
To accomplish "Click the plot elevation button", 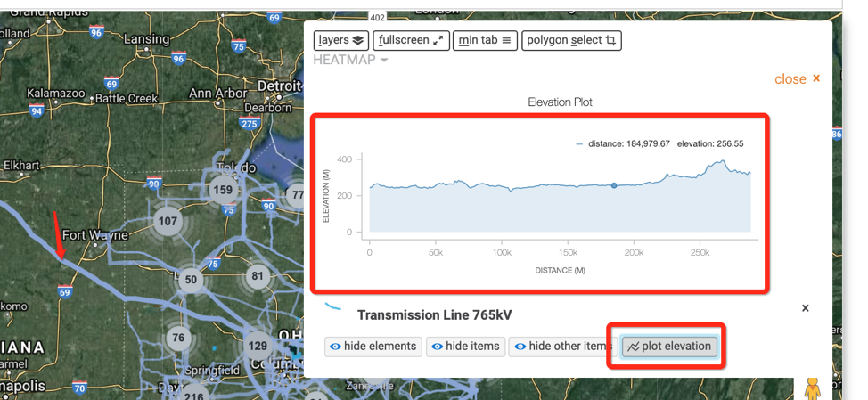I will (668, 347).
